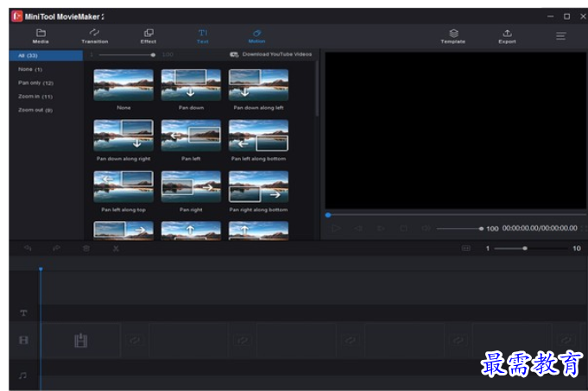Click the video track film icon
588x391 pixels.
click(x=23, y=340)
